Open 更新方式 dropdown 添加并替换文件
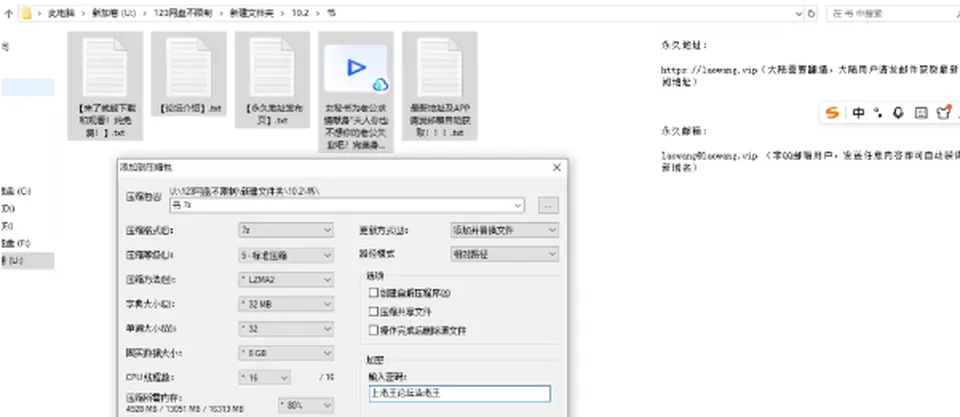Screen dimensions: 960x417 (504, 230)
